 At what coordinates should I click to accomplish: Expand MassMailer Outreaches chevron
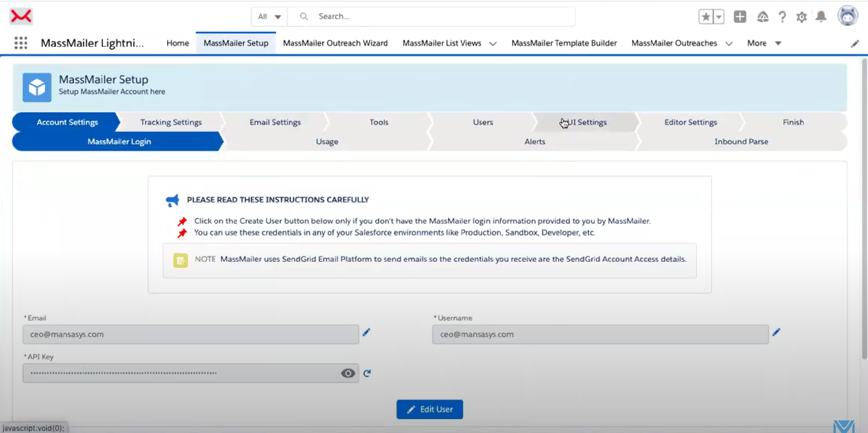pyautogui.click(x=729, y=44)
